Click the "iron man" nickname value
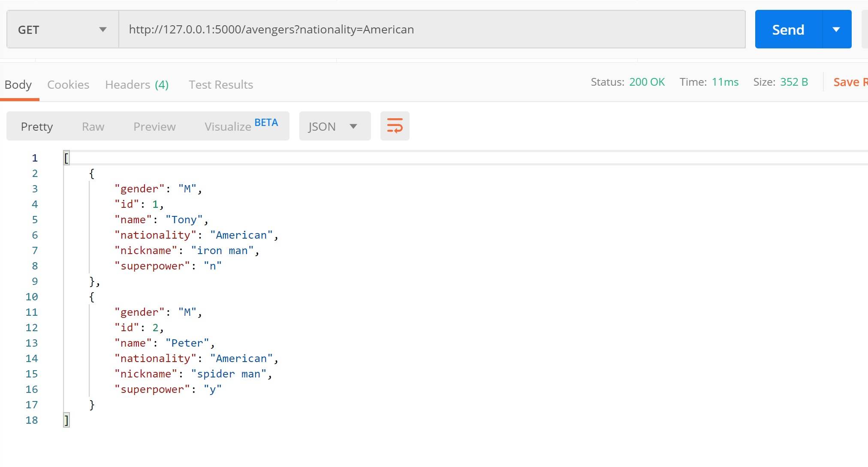The height and width of the screenshot is (467, 868). coord(222,251)
